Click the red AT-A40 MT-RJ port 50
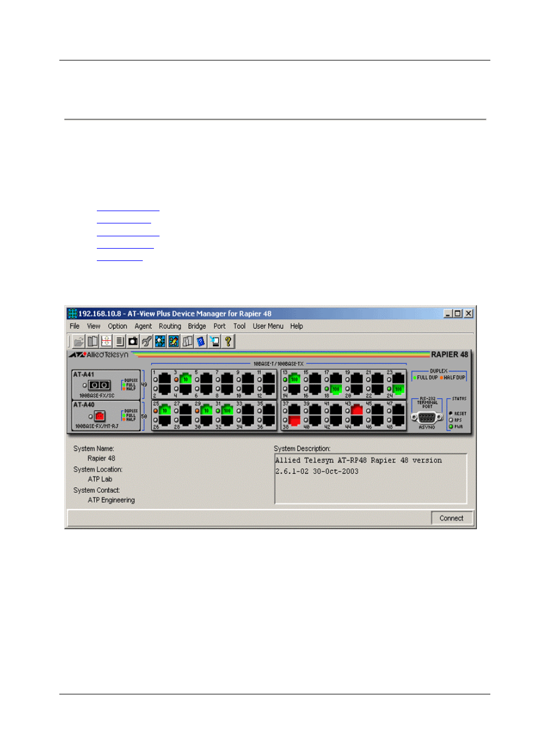Screen dimensions: 534x756 pyautogui.click(x=100, y=416)
